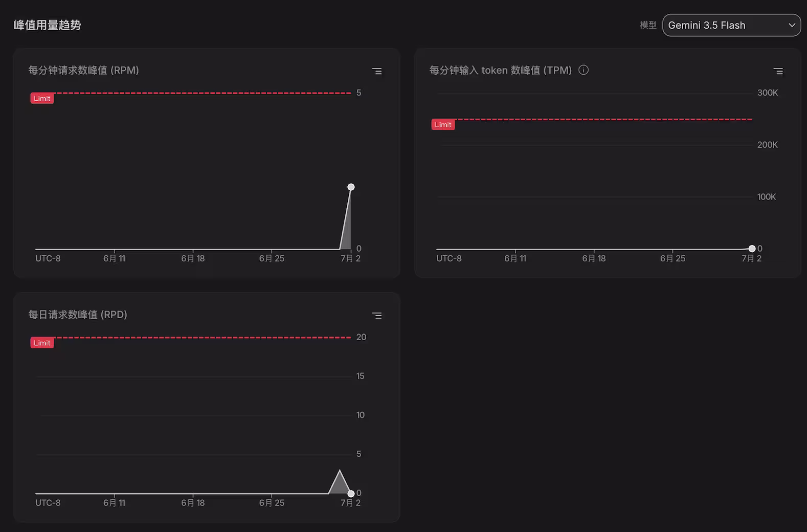
Task: Select the TPM data point at 7月 2
Action: 752,249
